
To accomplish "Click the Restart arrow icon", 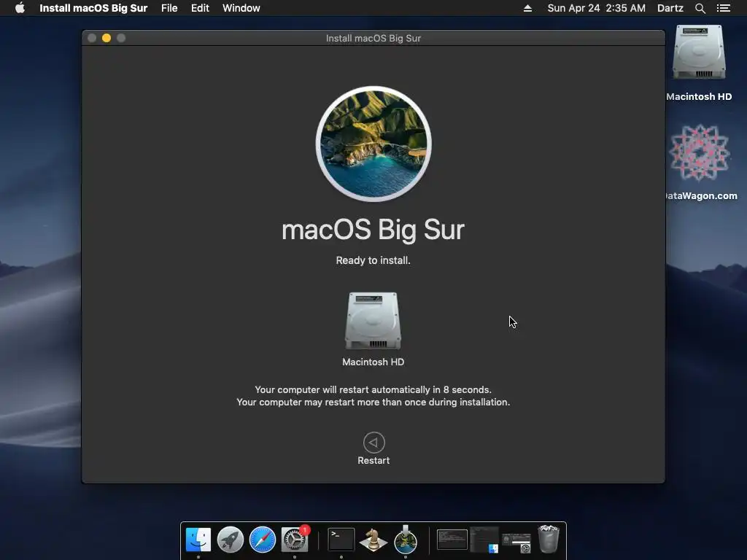I will pos(373,443).
